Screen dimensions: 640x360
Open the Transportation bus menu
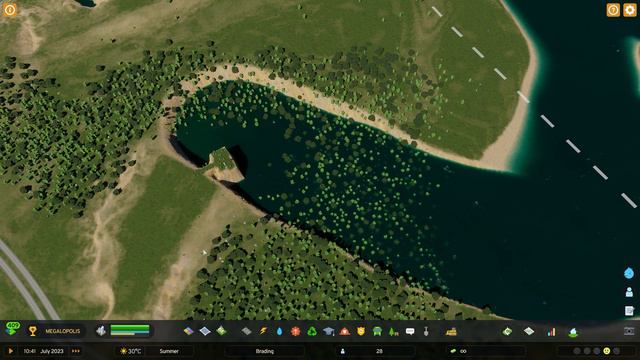pyautogui.click(x=377, y=331)
